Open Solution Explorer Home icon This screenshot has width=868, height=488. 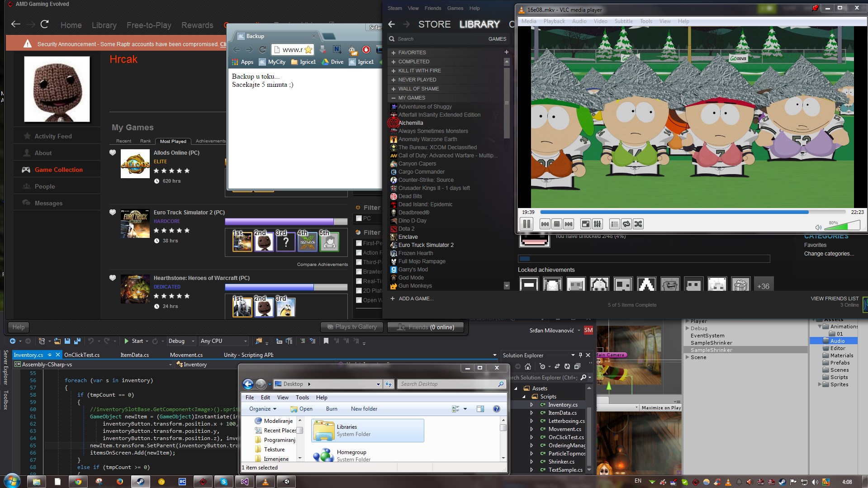point(527,366)
